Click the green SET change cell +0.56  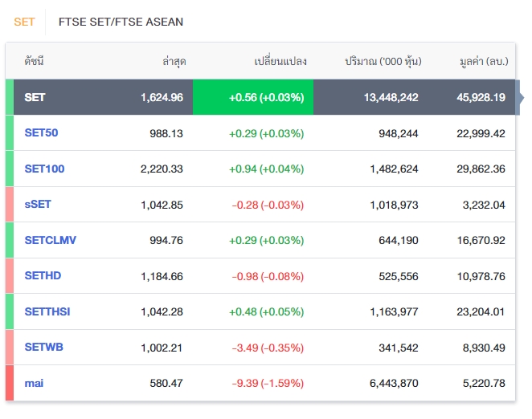pyautogui.click(x=266, y=97)
